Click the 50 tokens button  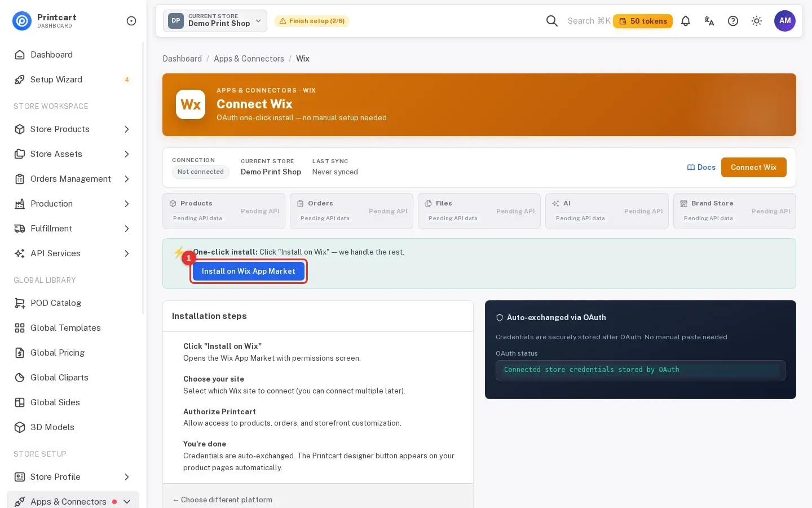click(x=643, y=21)
